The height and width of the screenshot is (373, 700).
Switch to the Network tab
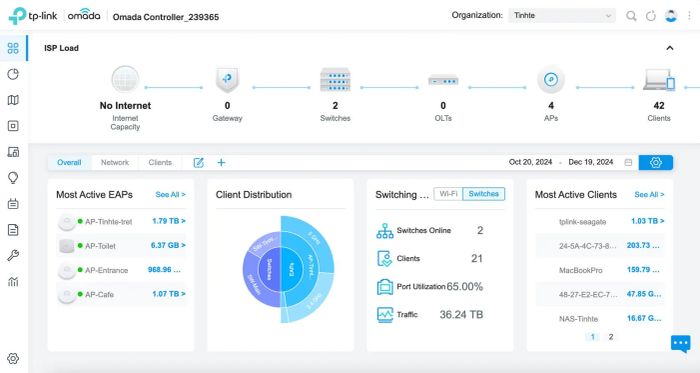click(115, 162)
